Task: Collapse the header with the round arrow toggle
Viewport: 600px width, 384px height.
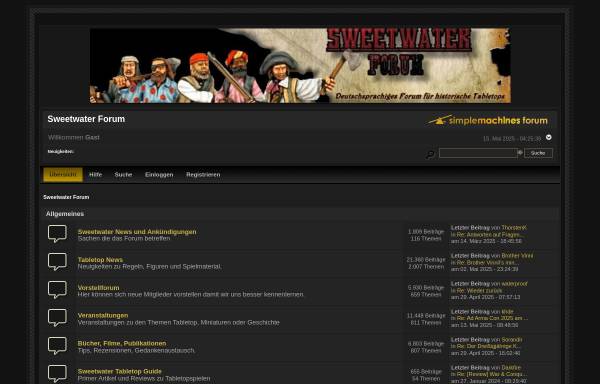Action: [549, 137]
